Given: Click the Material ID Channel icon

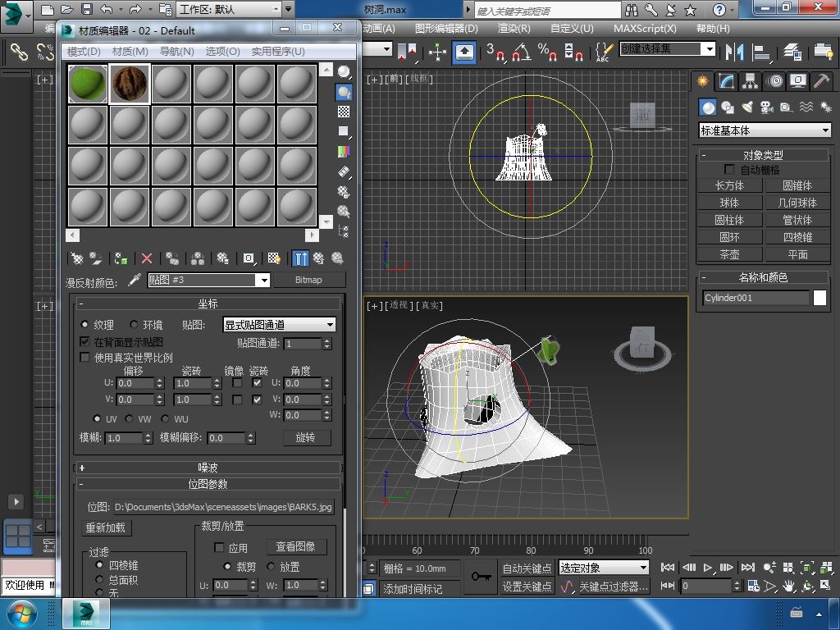Looking at the screenshot, I should point(249,258).
